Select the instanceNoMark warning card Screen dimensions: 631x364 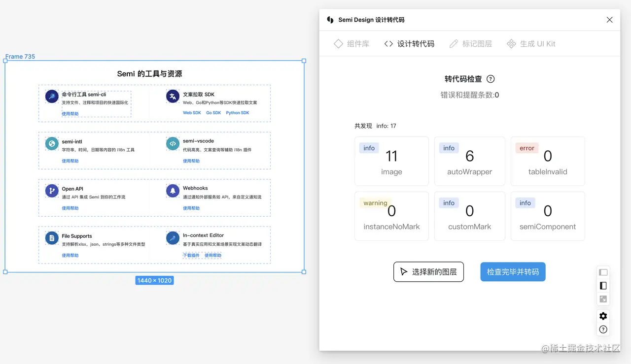click(x=391, y=216)
